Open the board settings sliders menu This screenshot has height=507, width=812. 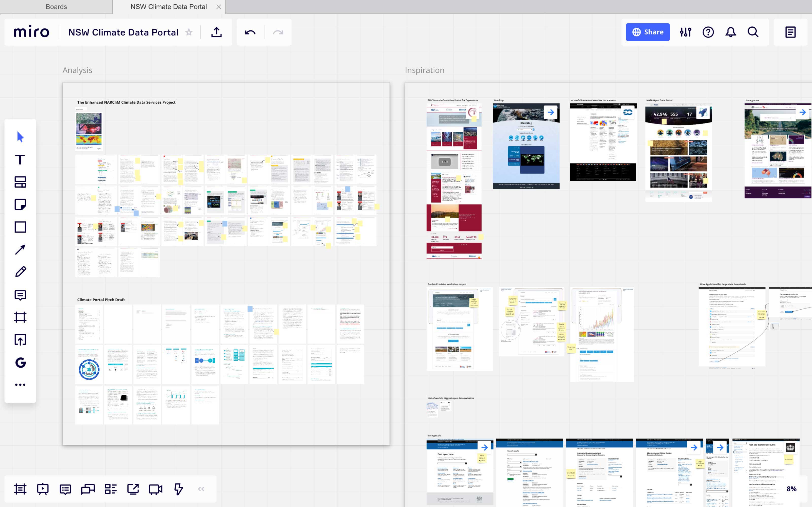(685, 32)
